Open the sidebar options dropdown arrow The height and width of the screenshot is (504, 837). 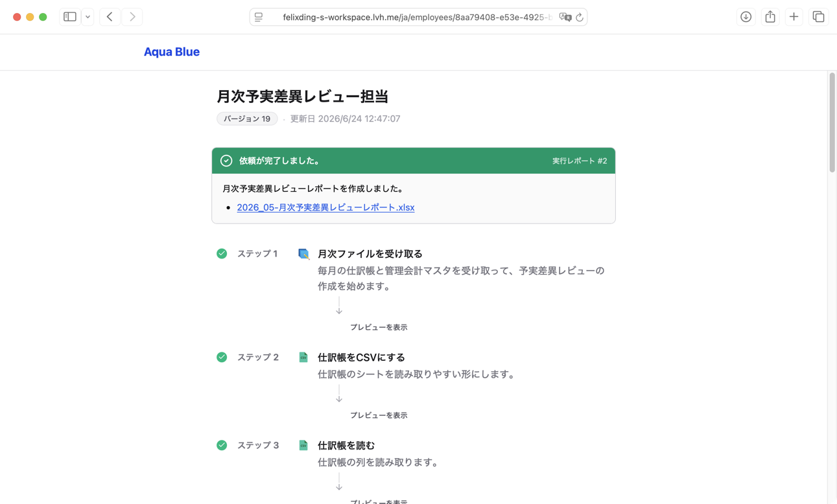pyautogui.click(x=88, y=17)
